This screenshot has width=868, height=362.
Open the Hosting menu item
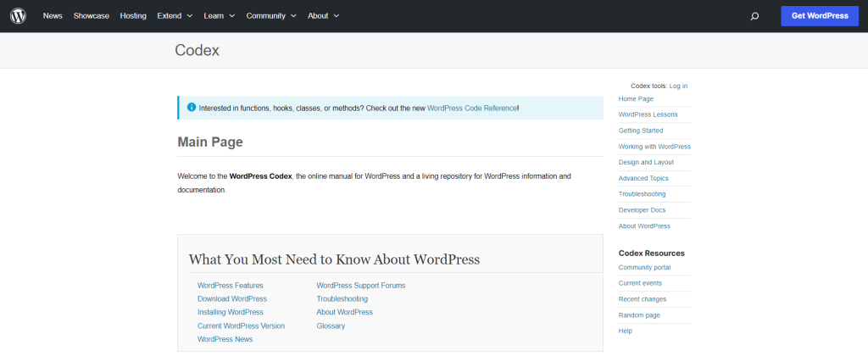133,16
